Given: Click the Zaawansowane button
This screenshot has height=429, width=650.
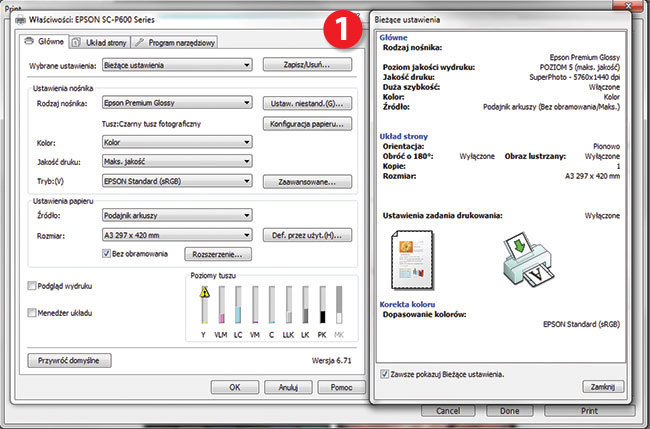Looking at the screenshot, I should [307, 181].
